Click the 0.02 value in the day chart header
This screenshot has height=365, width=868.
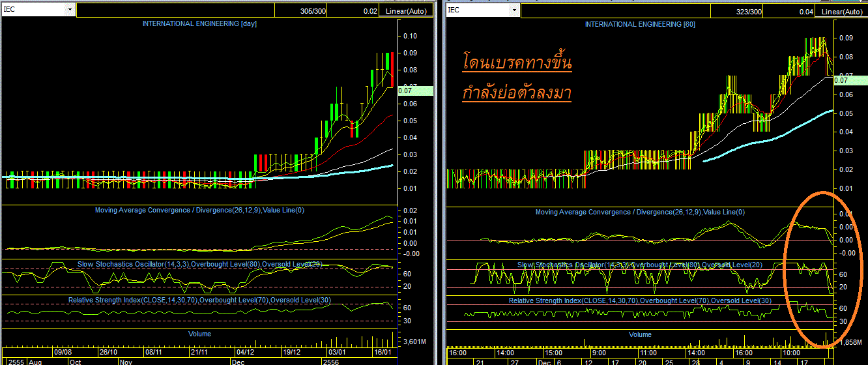(x=370, y=11)
